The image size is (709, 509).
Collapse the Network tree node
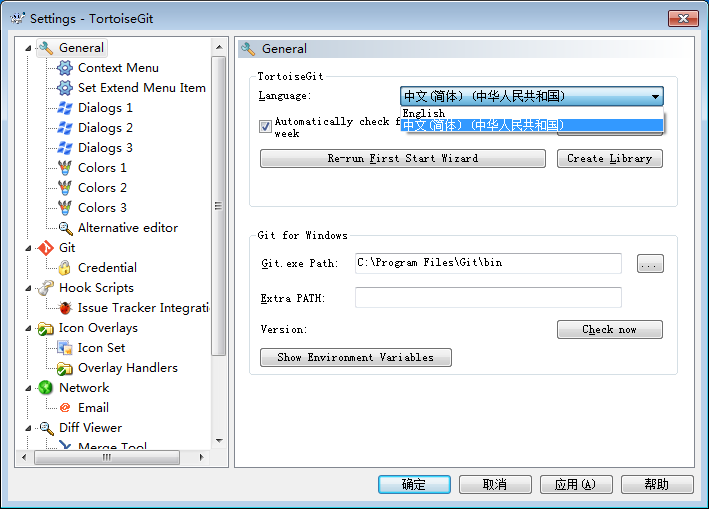(x=28, y=388)
